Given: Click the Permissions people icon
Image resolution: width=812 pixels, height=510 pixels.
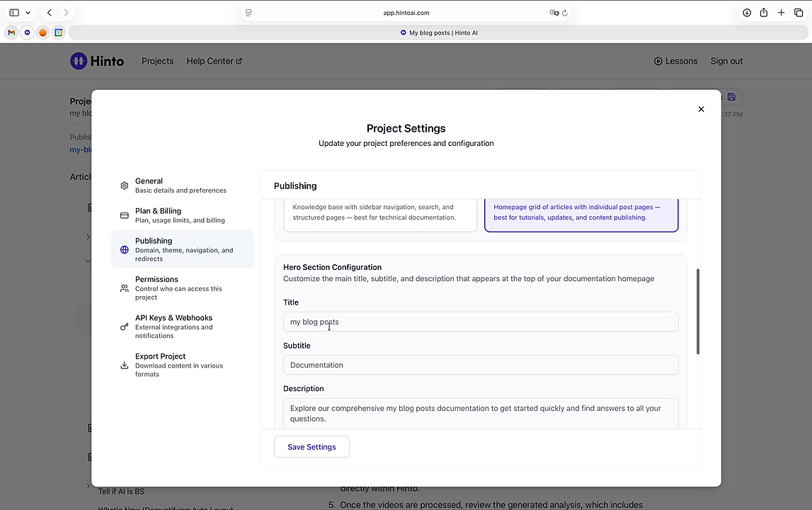Looking at the screenshot, I should 125,288.
